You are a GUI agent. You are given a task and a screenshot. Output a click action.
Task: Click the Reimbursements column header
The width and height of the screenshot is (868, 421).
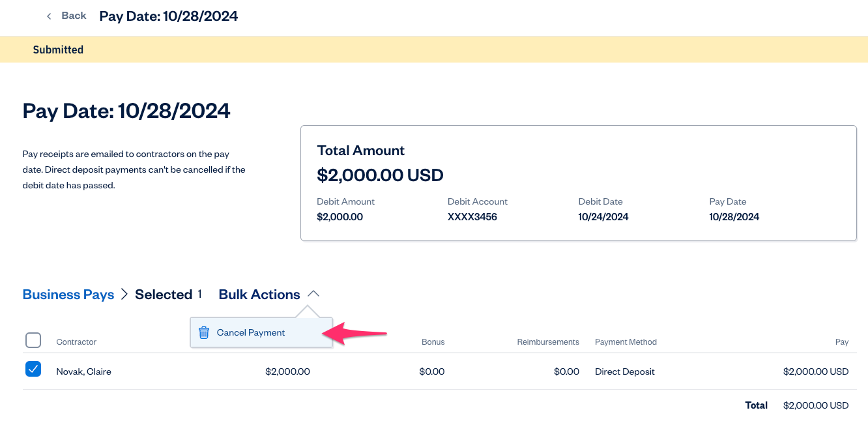(548, 342)
